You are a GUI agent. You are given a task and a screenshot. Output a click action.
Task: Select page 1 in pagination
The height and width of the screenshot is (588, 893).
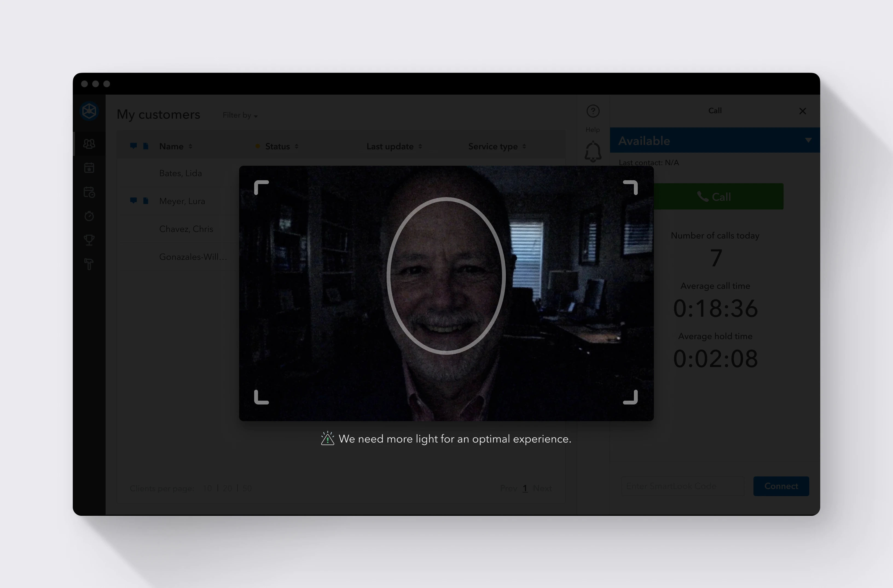point(525,488)
